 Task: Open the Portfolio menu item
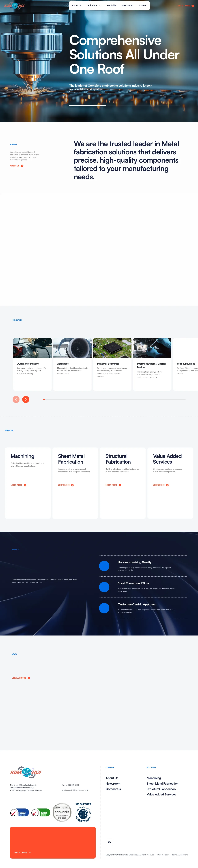111,5
